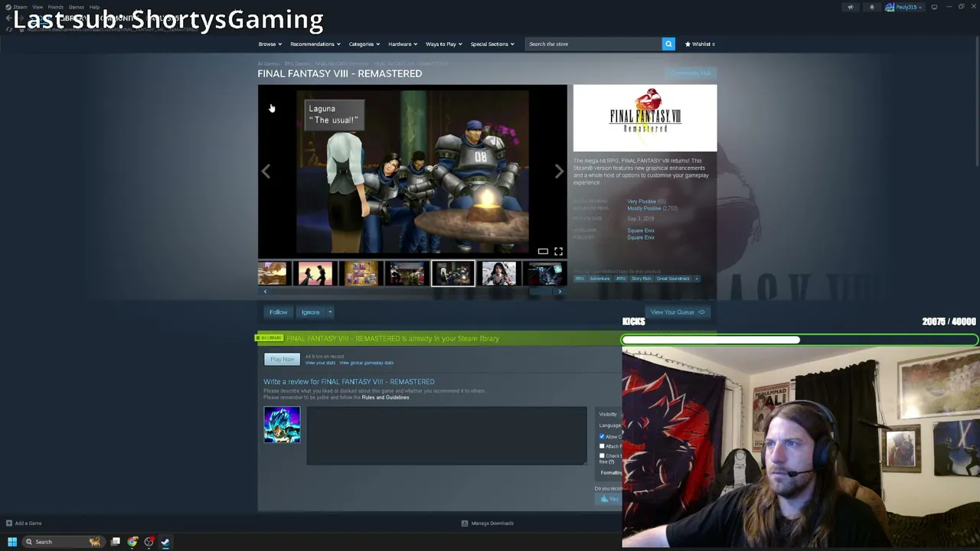Open the Games menu
Viewport: 980px width, 551px height.
(x=76, y=8)
